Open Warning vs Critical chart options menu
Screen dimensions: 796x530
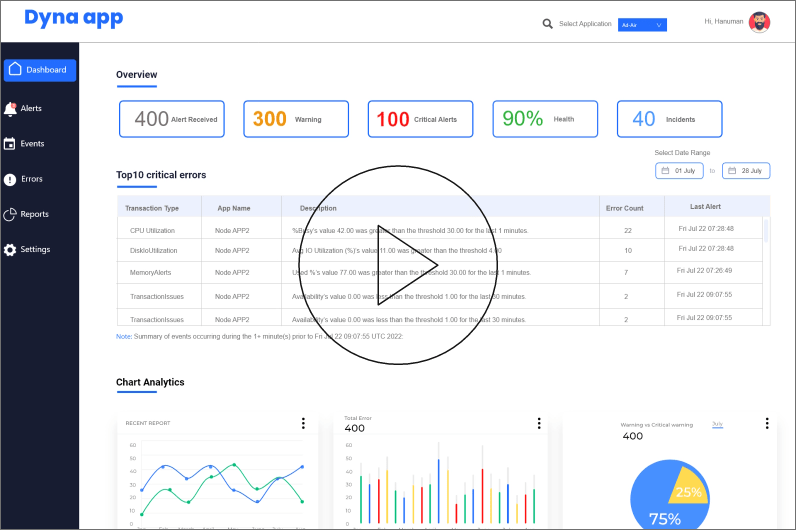pos(767,423)
